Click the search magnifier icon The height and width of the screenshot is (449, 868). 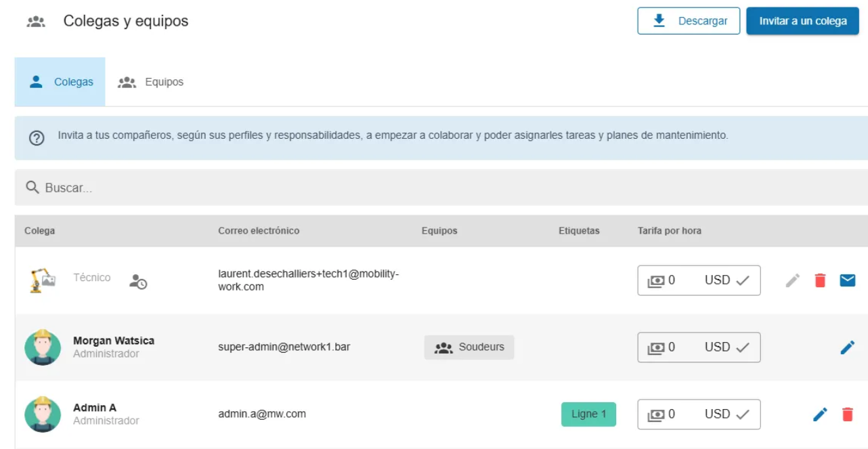32,188
